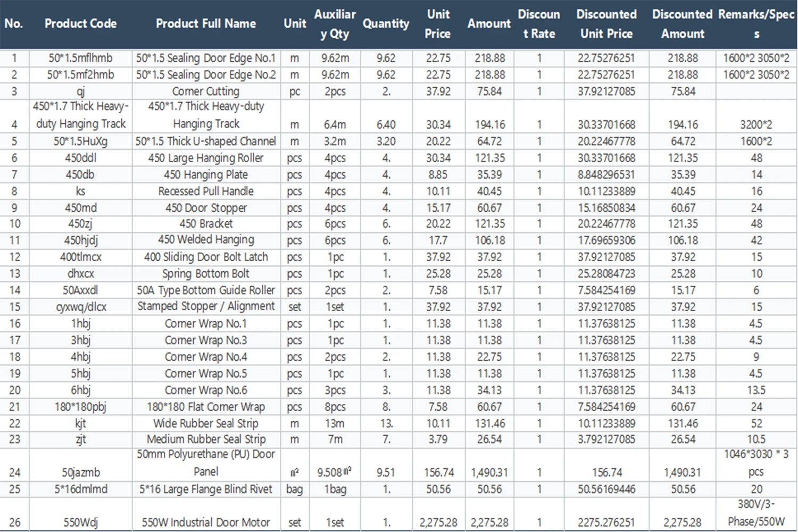Select 'Corner Wrap No.4' product name
This screenshot has height=532, width=798.
[x=206, y=357]
